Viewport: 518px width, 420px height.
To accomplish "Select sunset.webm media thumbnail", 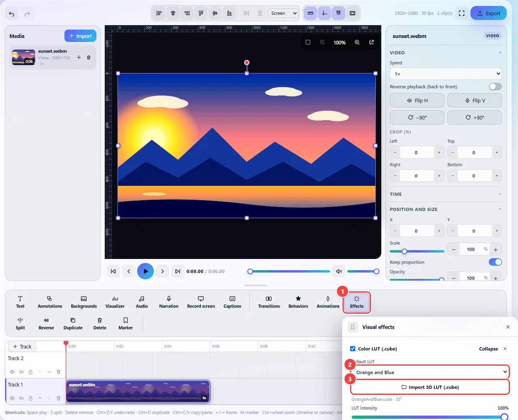I will [23, 57].
